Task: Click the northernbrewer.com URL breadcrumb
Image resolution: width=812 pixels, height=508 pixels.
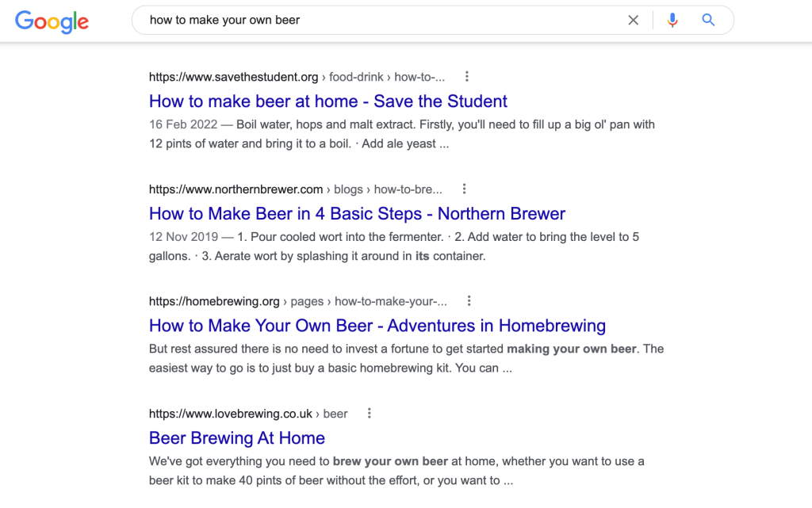Action: [295, 189]
